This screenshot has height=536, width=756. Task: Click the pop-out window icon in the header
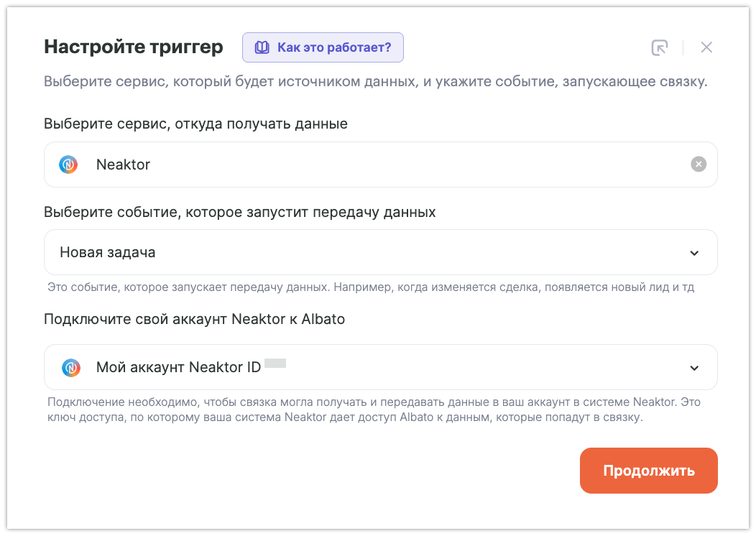click(659, 47)
